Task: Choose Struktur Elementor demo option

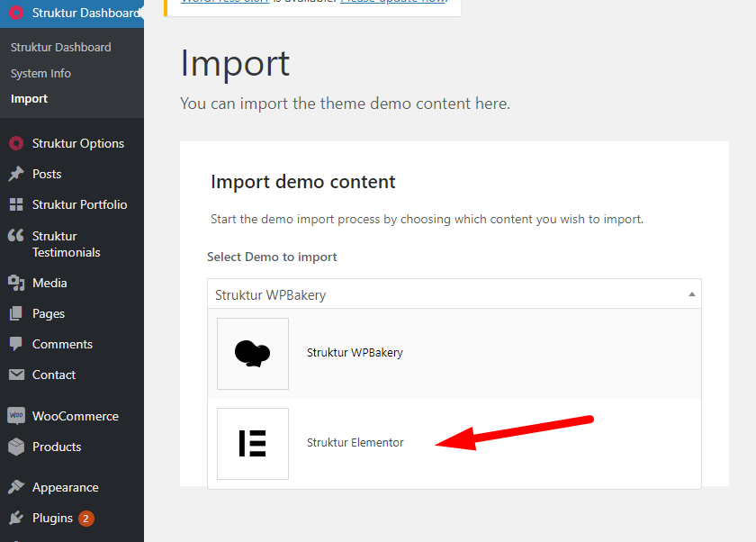Action: (x=454, y=444)
